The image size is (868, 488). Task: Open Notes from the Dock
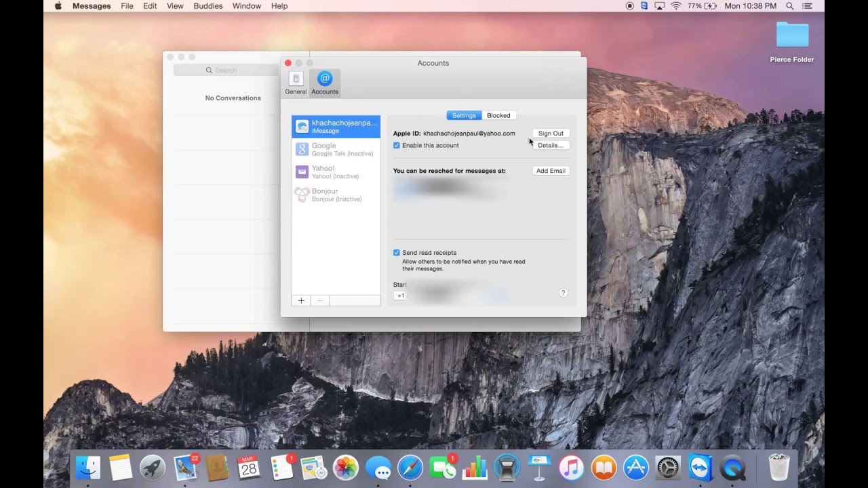(121, 468)
